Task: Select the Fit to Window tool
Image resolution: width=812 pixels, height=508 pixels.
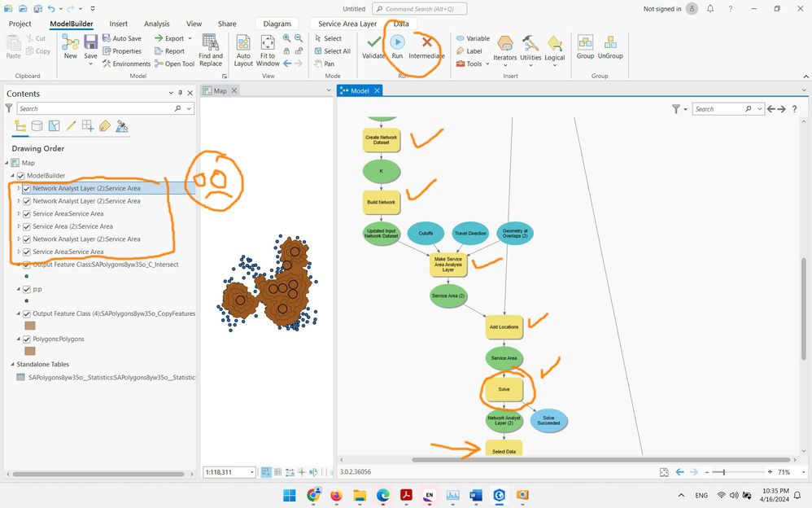Action: pyautogui.click(x=268, y=42)
